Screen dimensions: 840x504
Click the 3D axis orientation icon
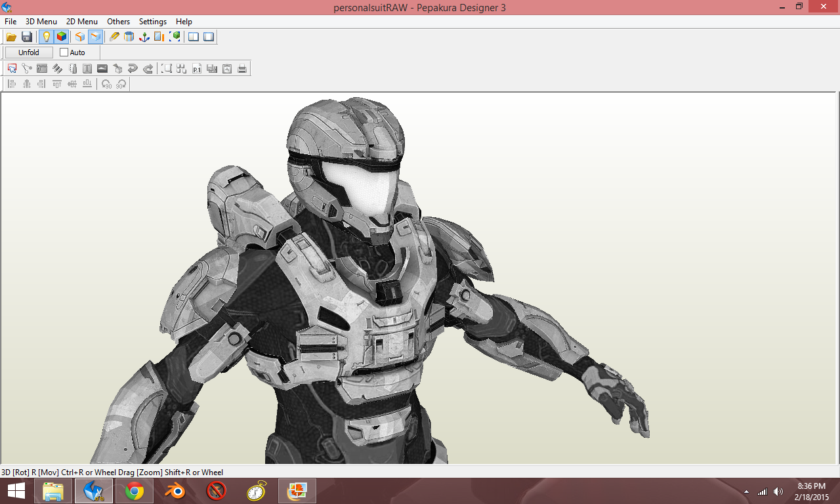click(144, 37)
